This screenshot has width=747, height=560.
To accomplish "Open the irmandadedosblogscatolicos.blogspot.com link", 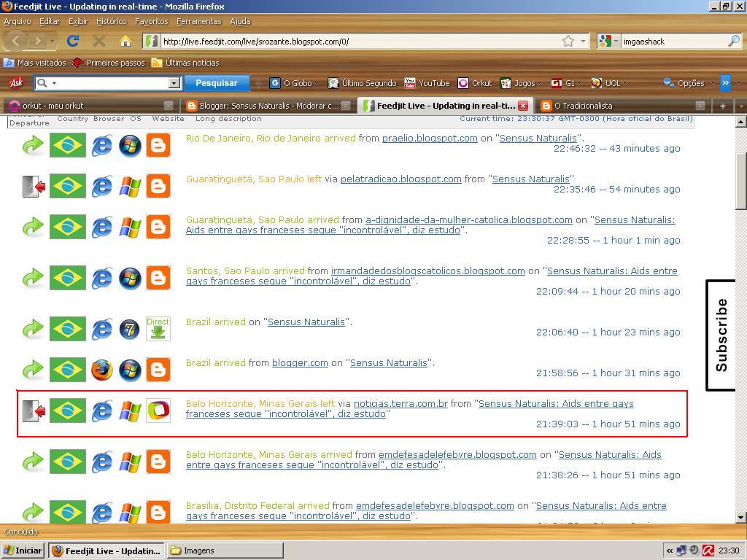I will (x=427, y=271).
